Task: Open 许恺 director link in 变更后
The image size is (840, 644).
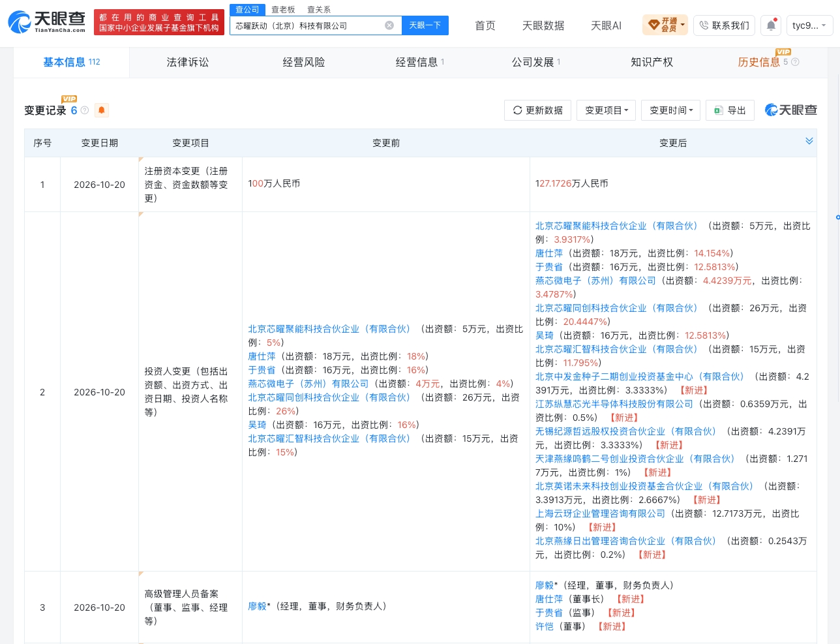Action: [x=545, y=626]
